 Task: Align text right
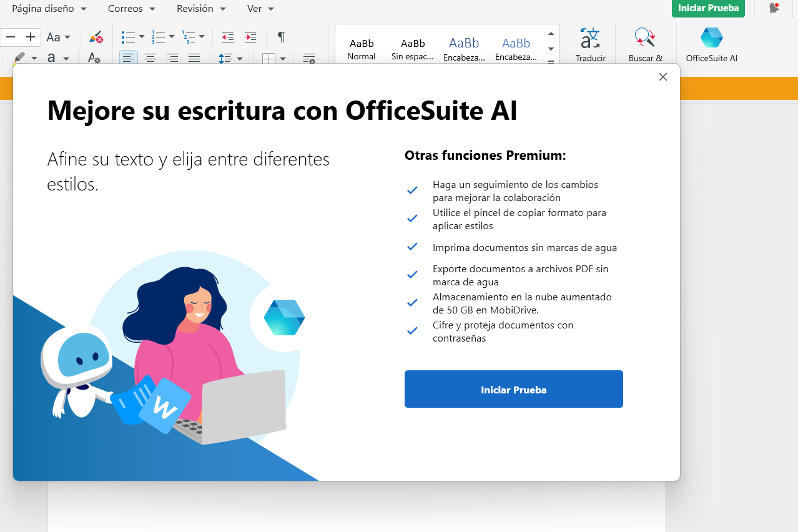click(x=172, y=57)
